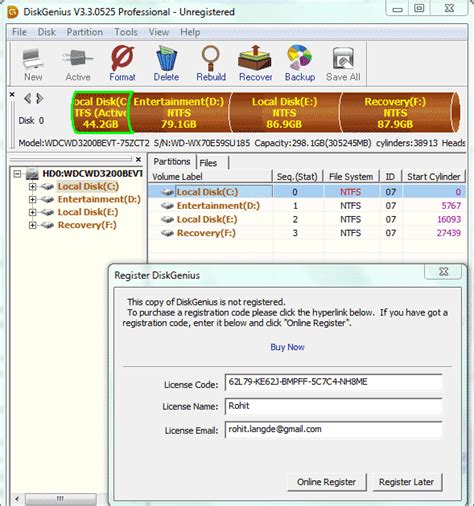Click the Online Register button
Image resolution: width=474 pixels, height=506 pixels.
(326, 482)
